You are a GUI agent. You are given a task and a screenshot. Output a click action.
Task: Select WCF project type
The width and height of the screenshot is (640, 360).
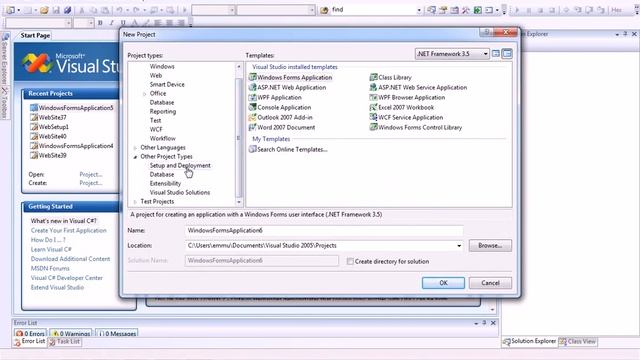click(156, 129)
